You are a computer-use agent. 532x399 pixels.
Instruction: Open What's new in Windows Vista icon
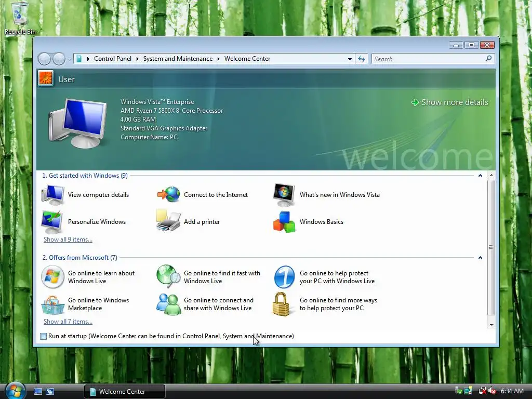click(x=284, y=195)
